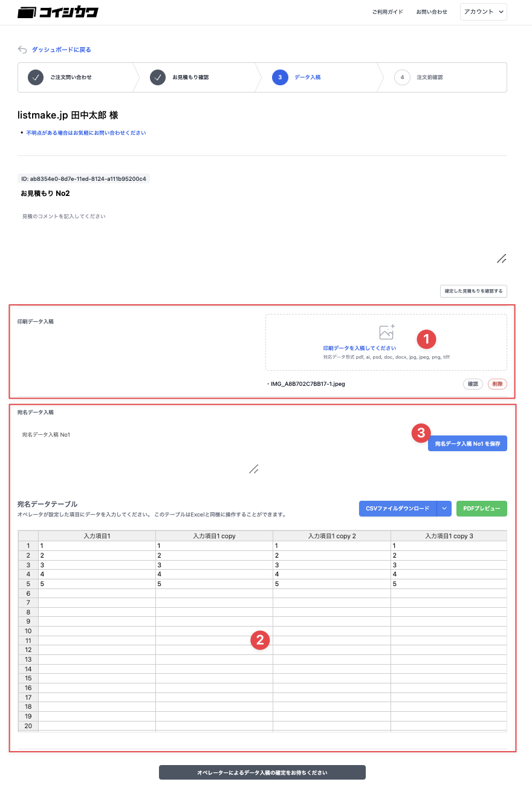Click the 不明点がある場合はお気軽にお問い合わせください link
This screenshot has height=808, width=532.
coord(86,132)
